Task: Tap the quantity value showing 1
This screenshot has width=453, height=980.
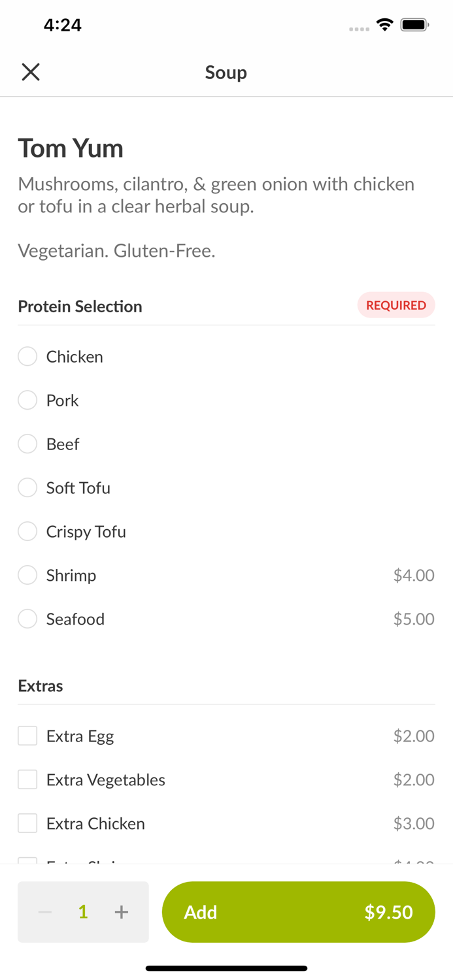Action: [83, 912]
